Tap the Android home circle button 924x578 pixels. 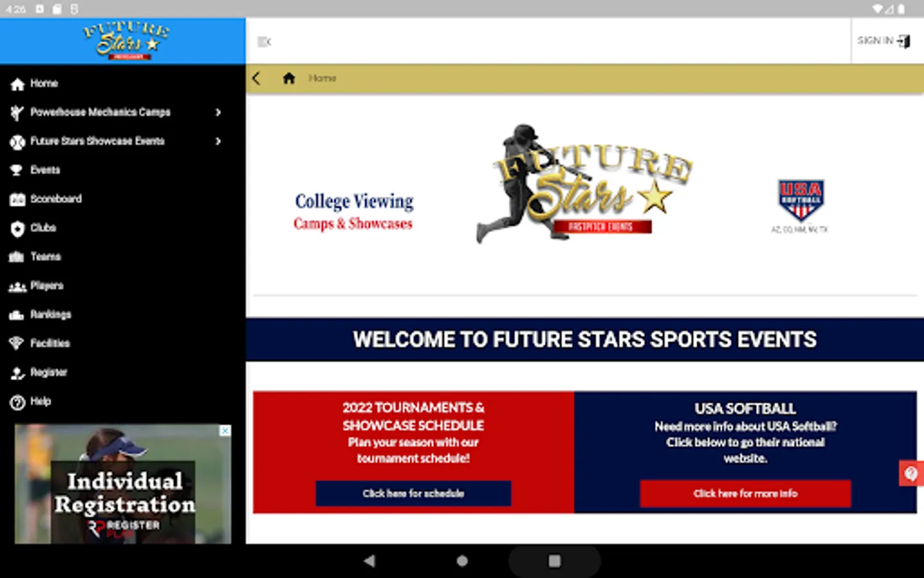(462, 561)
